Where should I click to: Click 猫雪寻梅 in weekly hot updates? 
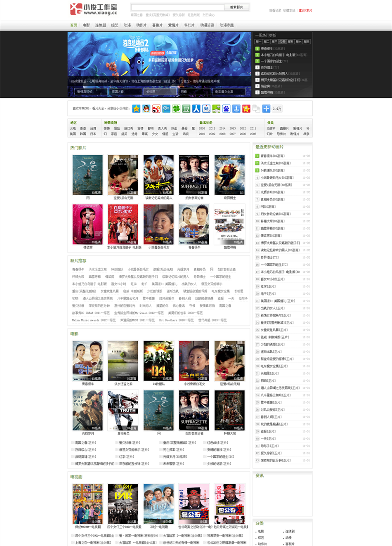[x=267, y=92]
